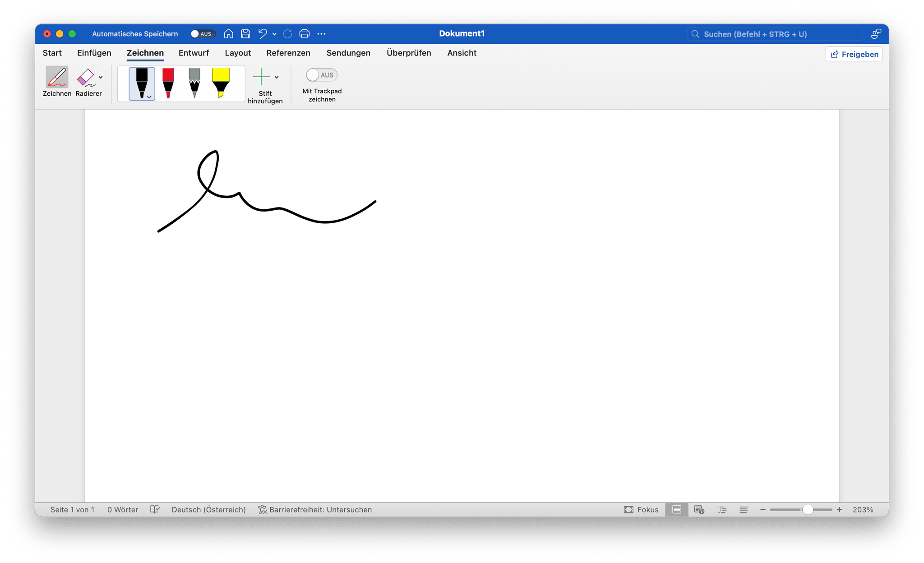The width and height of the screenshot is (924, 563).
Task: Click the Deutsch (Österreich) language button
Action: pyautogui.click(x=208, y=509)
